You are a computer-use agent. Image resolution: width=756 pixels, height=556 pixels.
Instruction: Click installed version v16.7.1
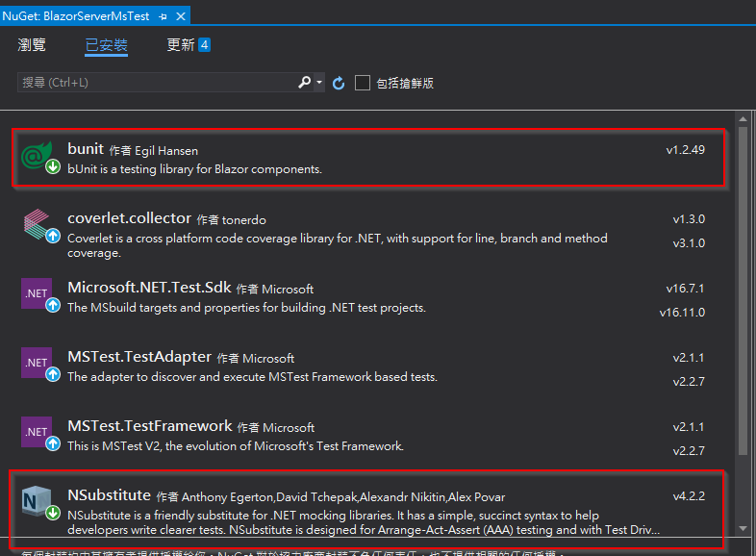coord(685,289)
